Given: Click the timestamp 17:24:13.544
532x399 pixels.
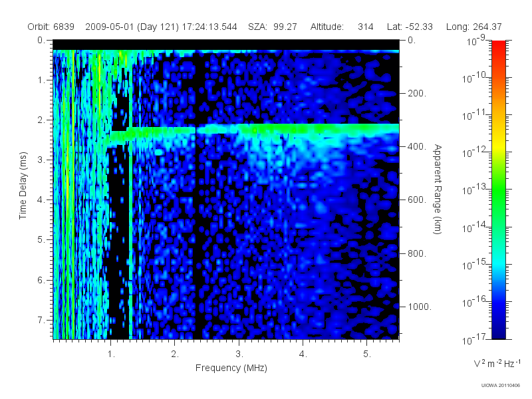Looking at the screenshot, I should [x=209, y=27].
